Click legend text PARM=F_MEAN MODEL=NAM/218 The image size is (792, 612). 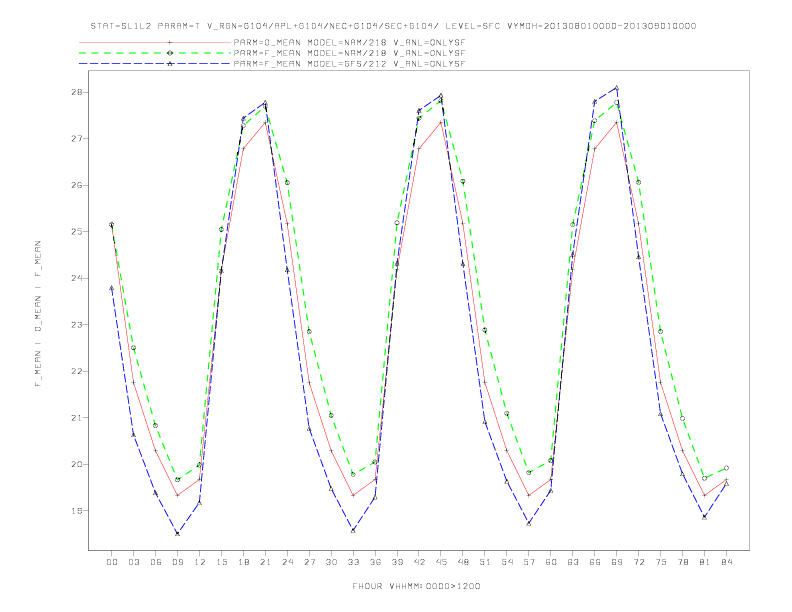coord(310,53)
